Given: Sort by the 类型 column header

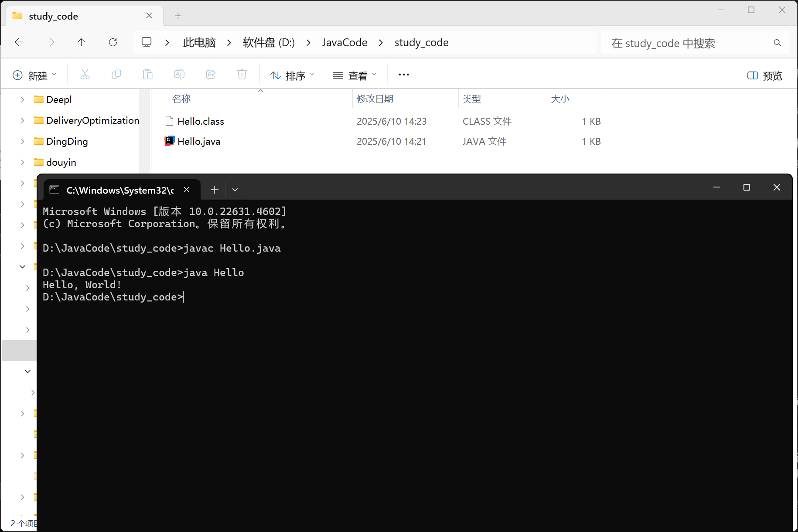Looking at the screenshot, I should [x=472, y=99].
